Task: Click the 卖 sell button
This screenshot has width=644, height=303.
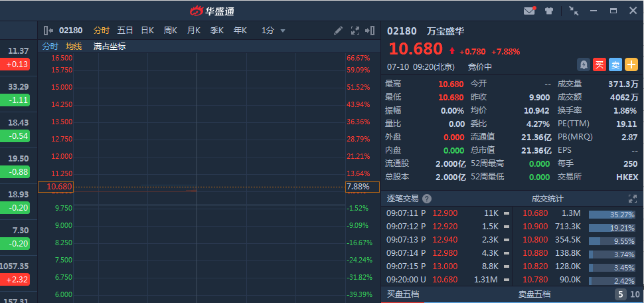Action: click(x=615, y=64)
